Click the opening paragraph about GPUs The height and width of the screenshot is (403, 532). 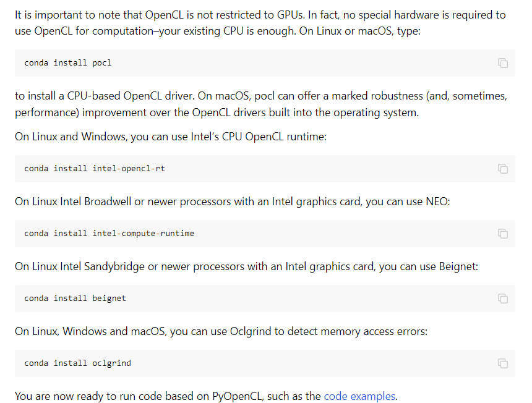[260, 23]
